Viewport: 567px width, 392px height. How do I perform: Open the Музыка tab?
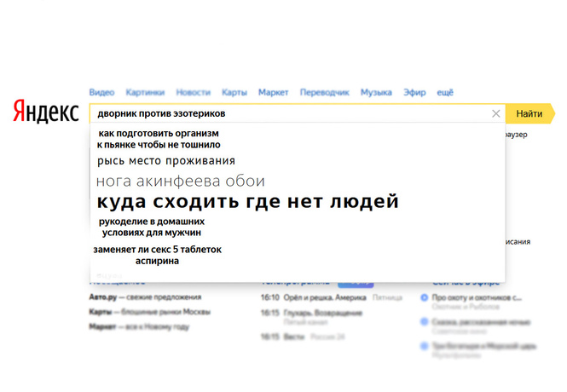coord(376,93)
